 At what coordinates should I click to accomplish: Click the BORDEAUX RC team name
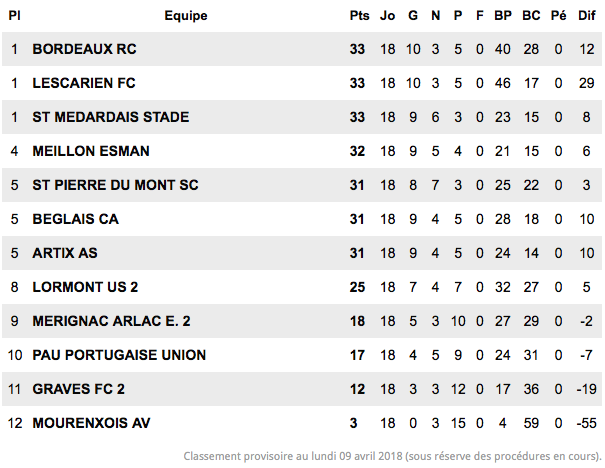(84, 49)
